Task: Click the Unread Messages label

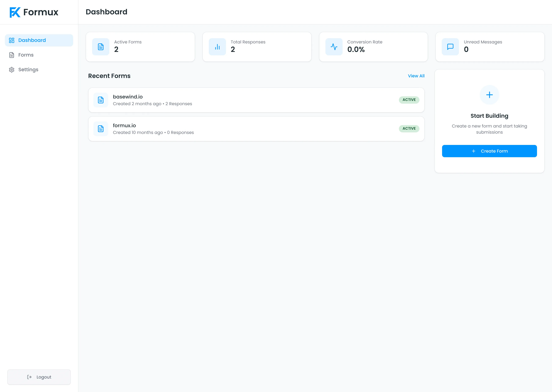Action: click(x=483, y=42)
